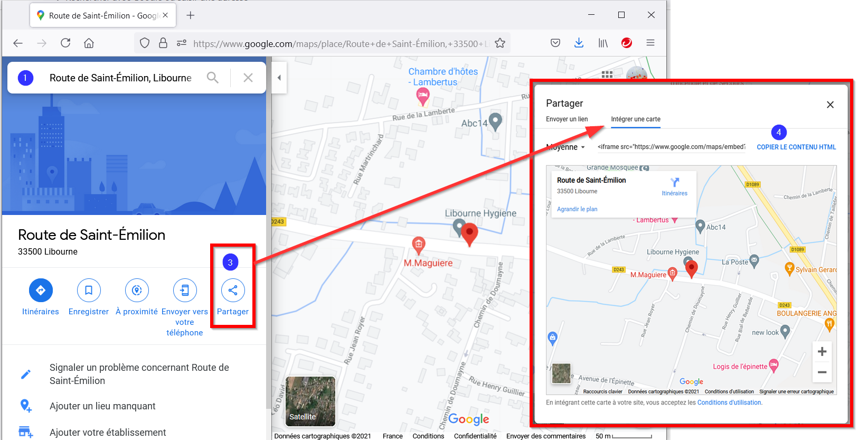Zoom out on the embedded map preview
Screen dimensions: 868x440
point(822,372)
